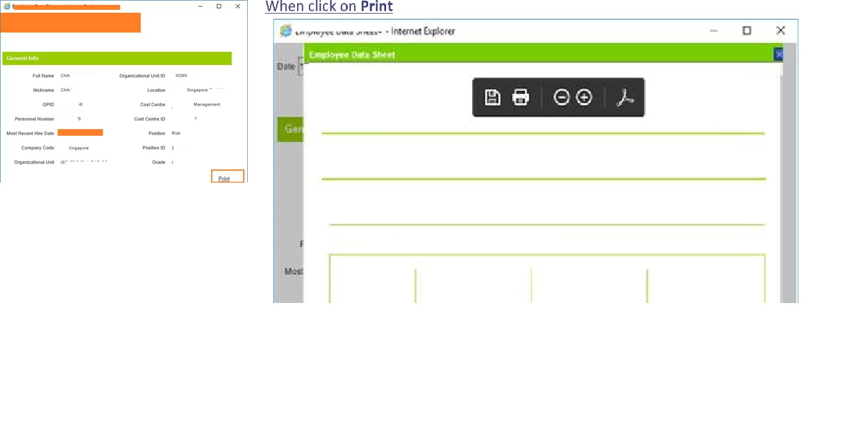Click the When click on Print heading
The height and width of the screenshot is (432, 868).
329,7
